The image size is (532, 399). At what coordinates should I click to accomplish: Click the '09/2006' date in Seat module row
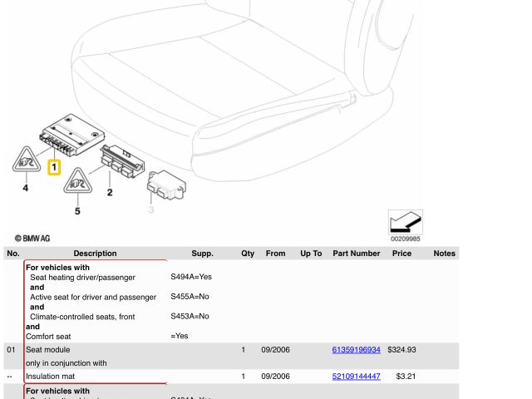pos(275,349)
